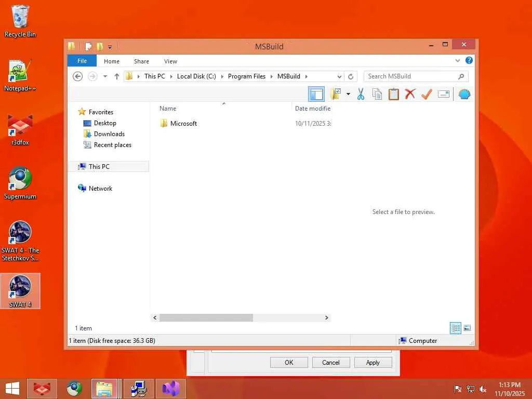Click the Paste clipboard toolbar icon
The width and height of the screenshot is (532, 399).
(394, 94)
